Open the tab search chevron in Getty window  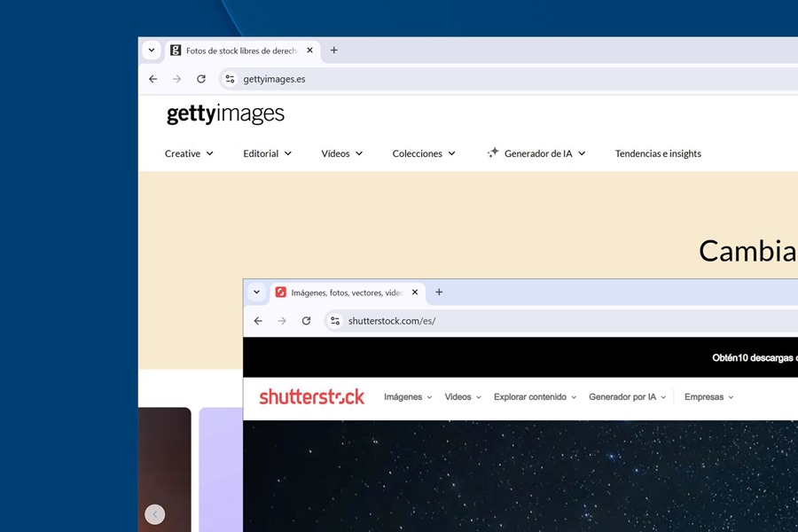point(151,50)
